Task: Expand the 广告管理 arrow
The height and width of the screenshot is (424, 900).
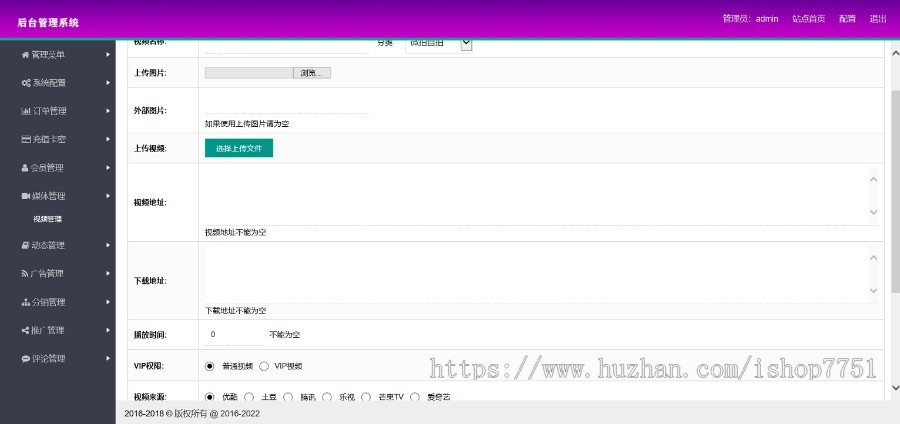Action: coord(108,274)
